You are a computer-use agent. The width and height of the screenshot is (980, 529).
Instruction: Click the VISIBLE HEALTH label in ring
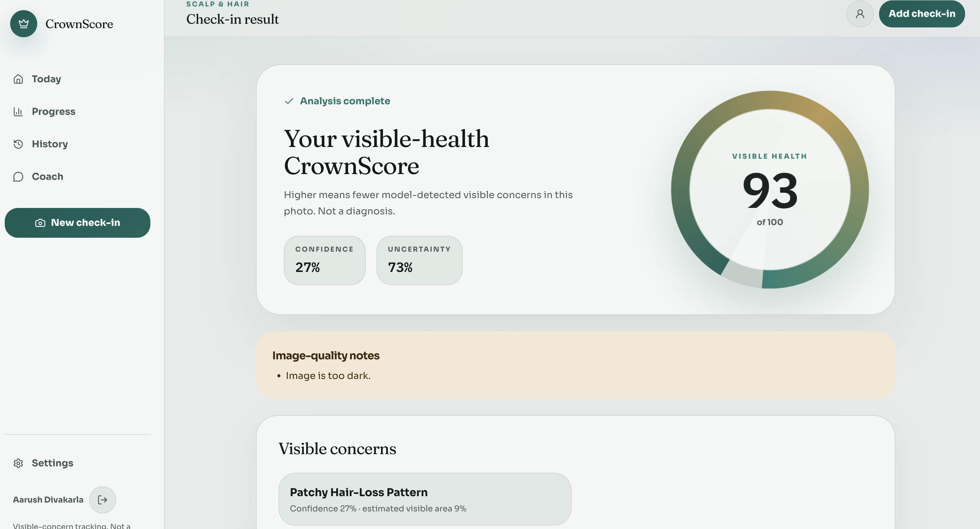pyautogui.click(x=770, y=156)
